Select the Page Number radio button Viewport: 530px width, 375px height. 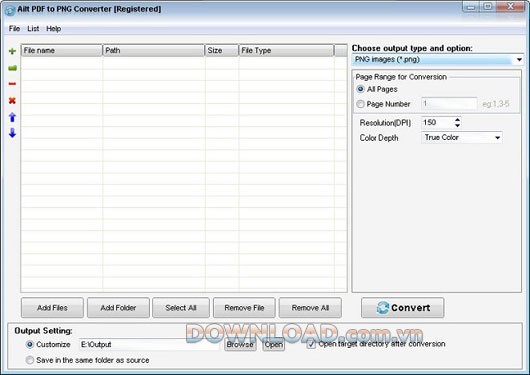coord(360,104)
